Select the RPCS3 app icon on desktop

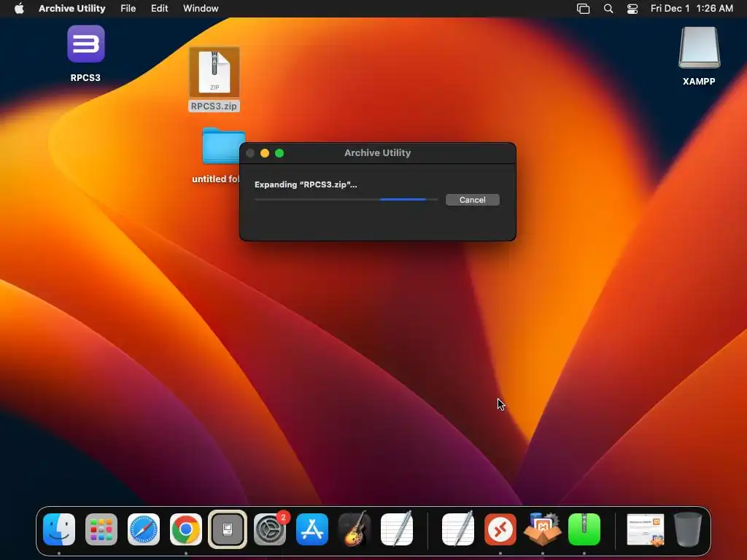pos(86,44)
